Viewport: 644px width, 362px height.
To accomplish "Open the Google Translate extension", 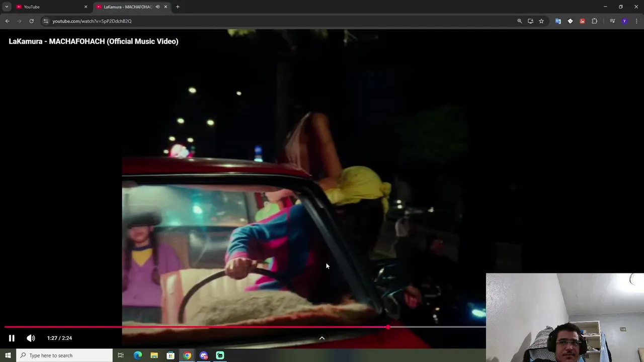I will pyautogui.click(x=558, y=21).
